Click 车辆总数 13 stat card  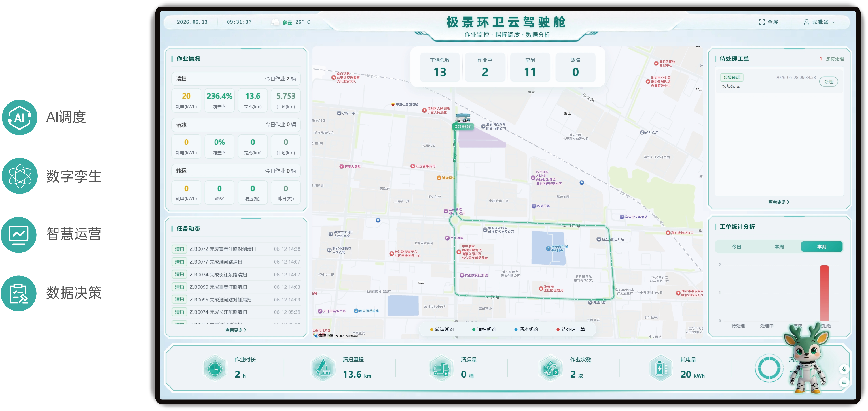click(x=439, y=67)
